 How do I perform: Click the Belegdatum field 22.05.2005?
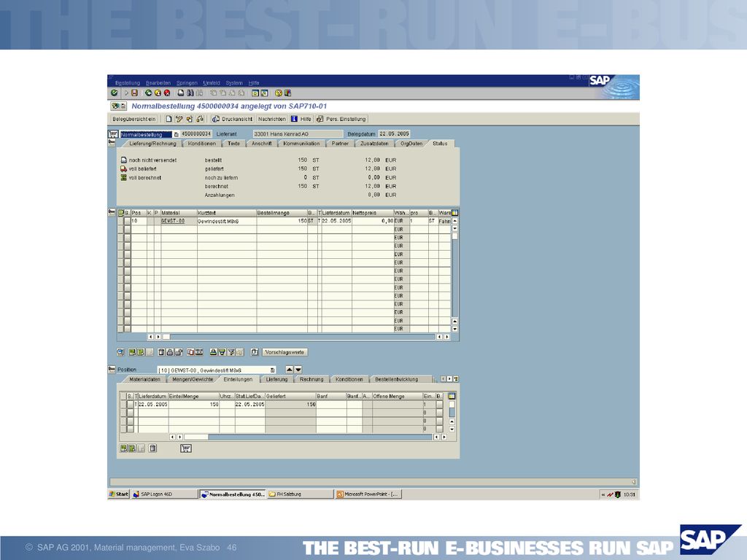click(x=394, y=134)
